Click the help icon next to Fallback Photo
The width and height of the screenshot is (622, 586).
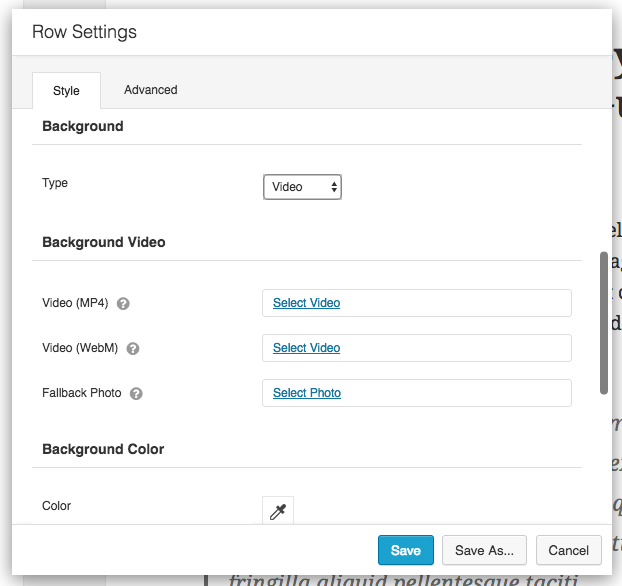[136, 394]
